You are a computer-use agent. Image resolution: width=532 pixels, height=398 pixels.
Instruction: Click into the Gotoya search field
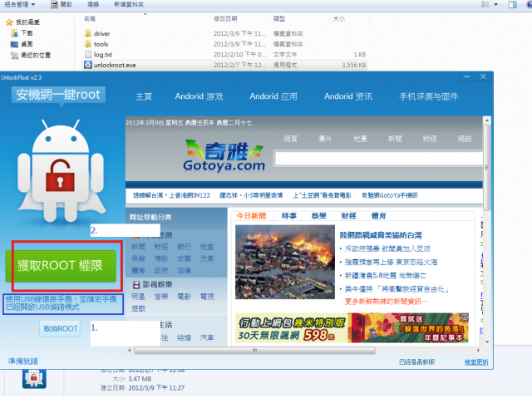pos(379,159)
